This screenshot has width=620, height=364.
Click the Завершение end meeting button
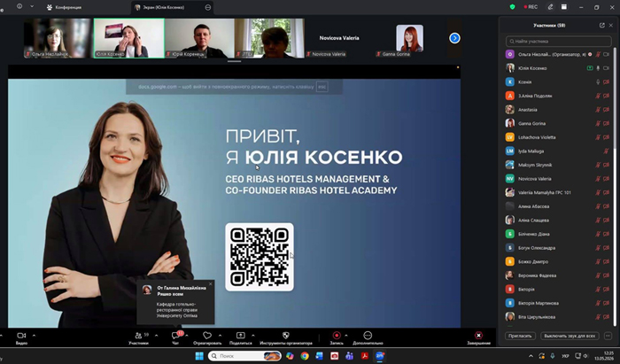478,338
